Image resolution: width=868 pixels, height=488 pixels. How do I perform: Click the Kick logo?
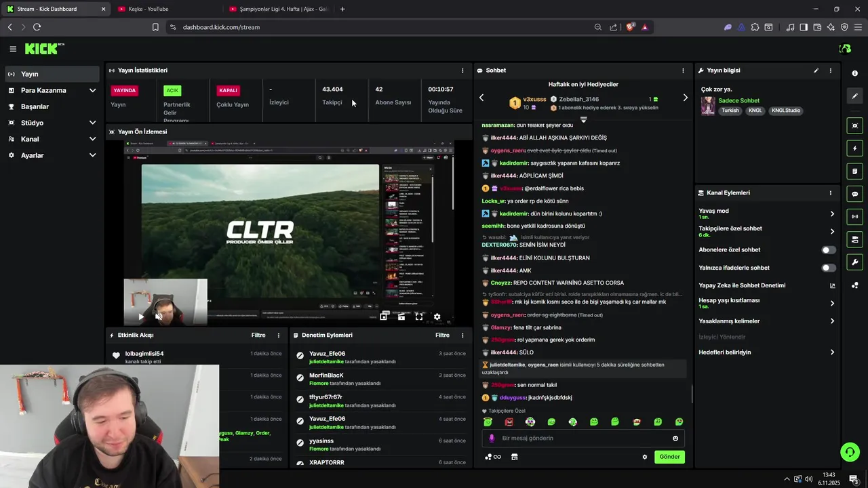click(45, 49)
